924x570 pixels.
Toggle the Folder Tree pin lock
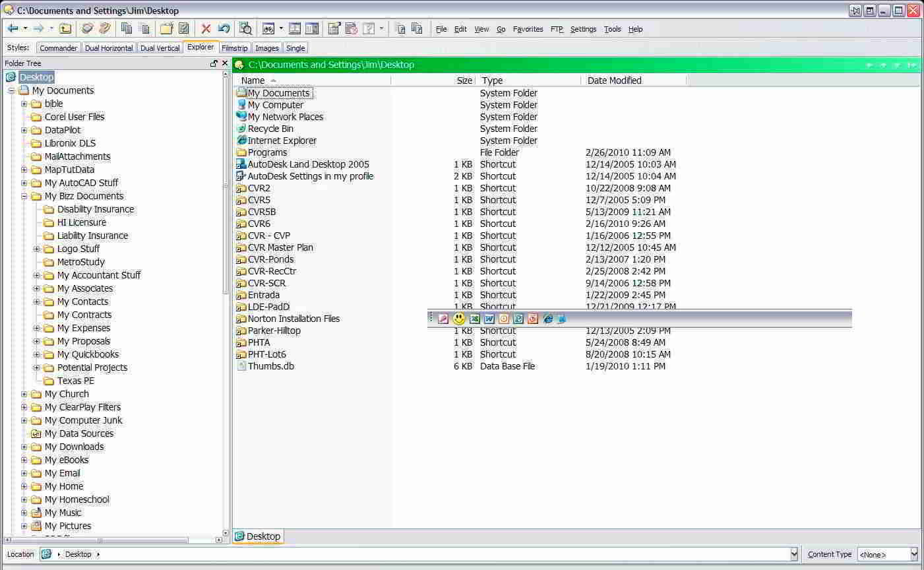point(214,63)
